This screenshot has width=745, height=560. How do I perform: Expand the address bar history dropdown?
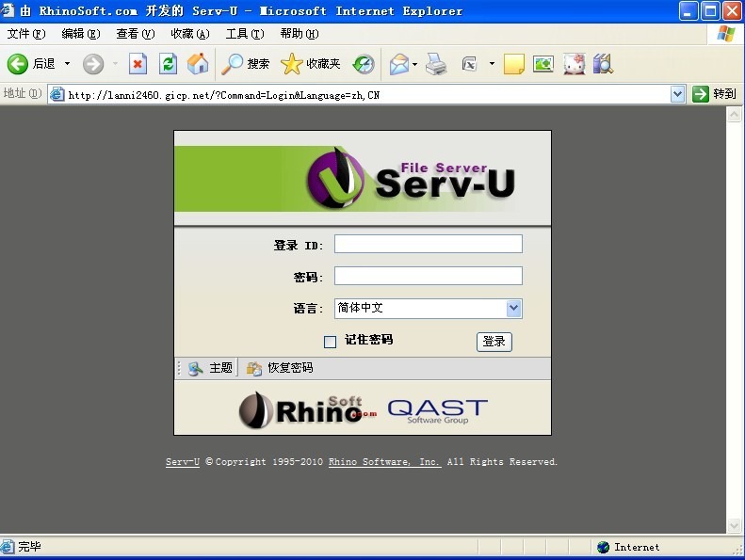tap(677, 94)
